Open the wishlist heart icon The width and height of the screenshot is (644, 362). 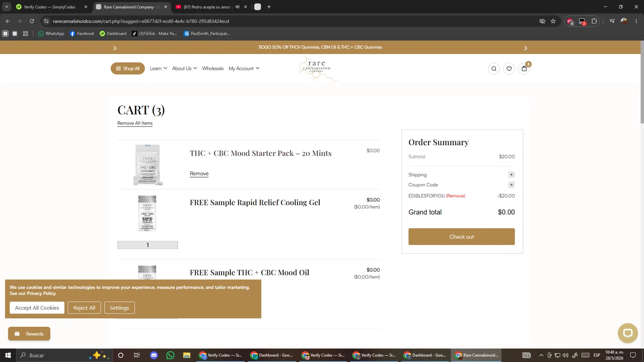tap(509, 69)
